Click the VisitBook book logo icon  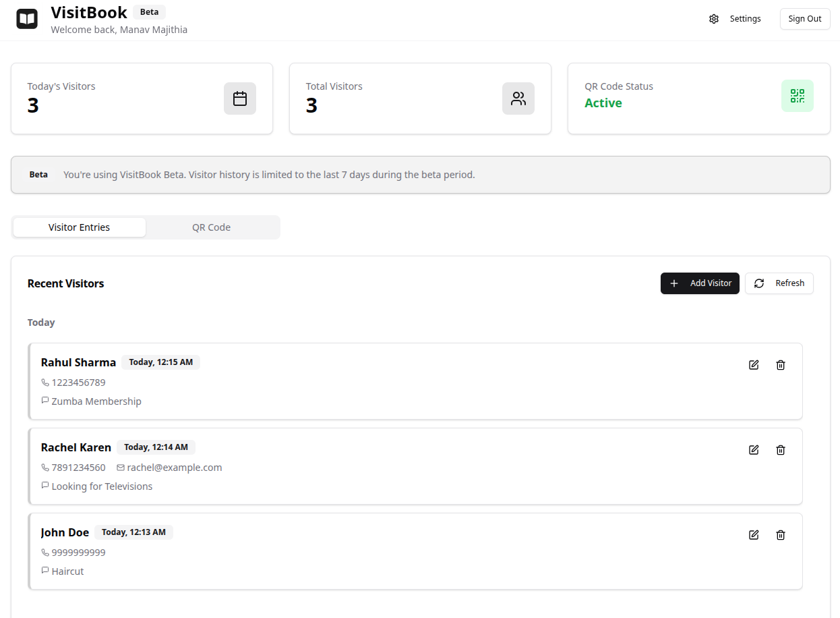27,19
